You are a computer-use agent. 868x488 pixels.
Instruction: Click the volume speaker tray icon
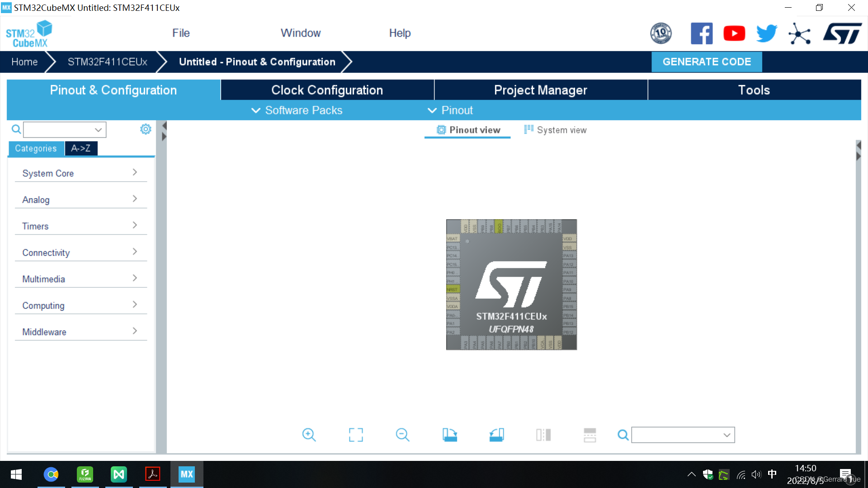click(x=756, y=474)
